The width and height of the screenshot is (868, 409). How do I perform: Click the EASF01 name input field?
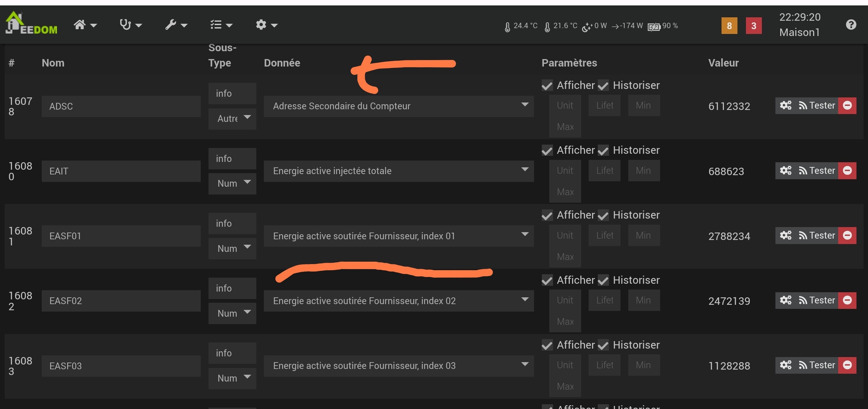tap(121, 236)
